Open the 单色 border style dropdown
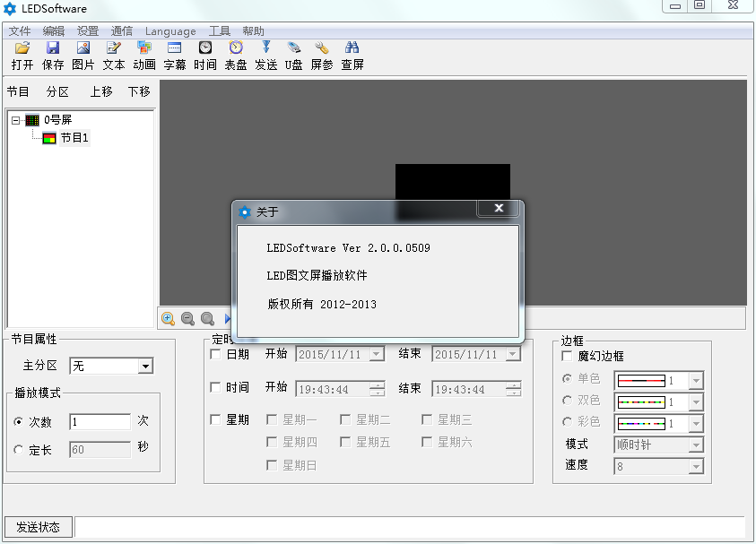Viewport: 756px width, 544px height. pos(695,381)
